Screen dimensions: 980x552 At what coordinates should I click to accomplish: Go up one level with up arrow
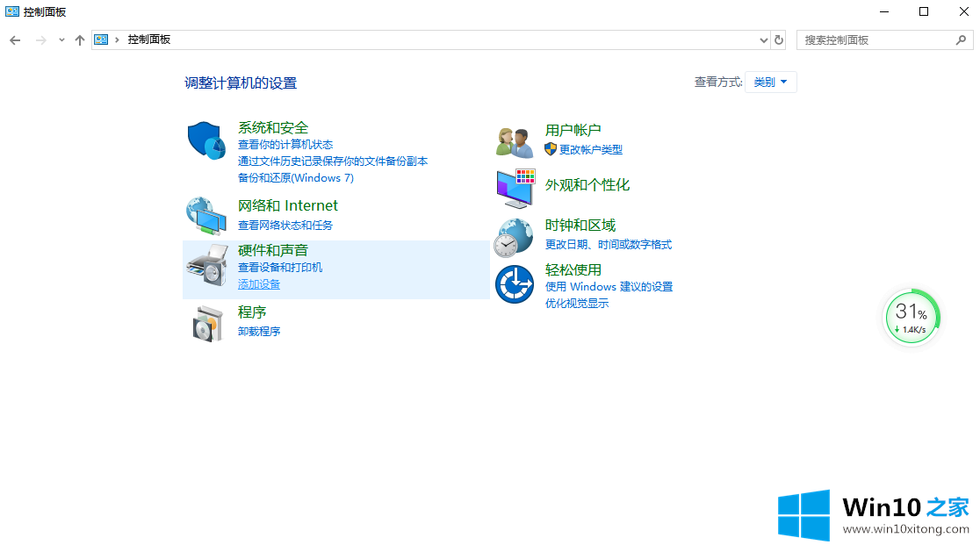[x=80, y=40]
